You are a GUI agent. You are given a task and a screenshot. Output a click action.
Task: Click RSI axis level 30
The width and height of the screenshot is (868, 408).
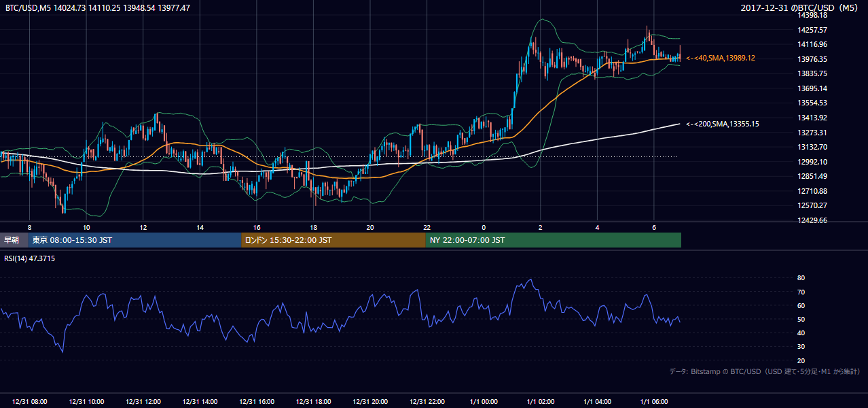click(x=801, y=347)
